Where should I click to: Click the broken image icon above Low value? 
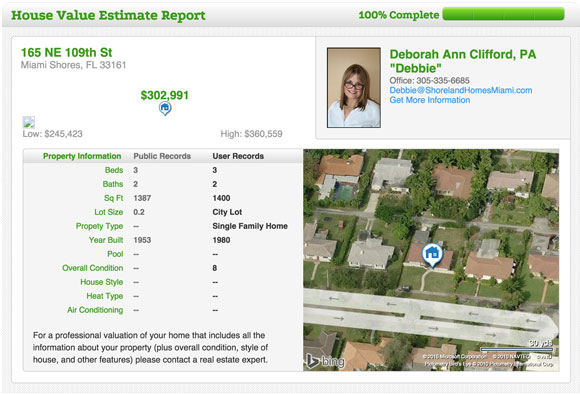click(x=28, y=122)
